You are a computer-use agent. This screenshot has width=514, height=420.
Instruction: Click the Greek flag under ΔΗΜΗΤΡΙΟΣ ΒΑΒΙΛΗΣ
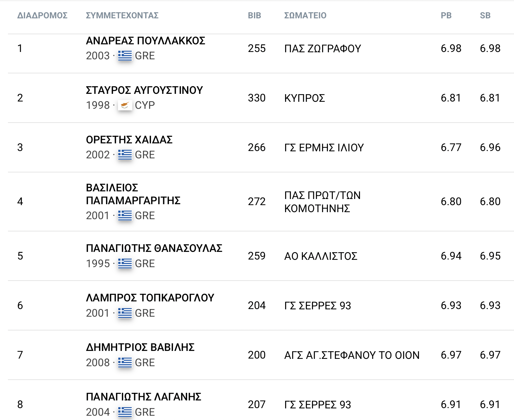point(125,363)
